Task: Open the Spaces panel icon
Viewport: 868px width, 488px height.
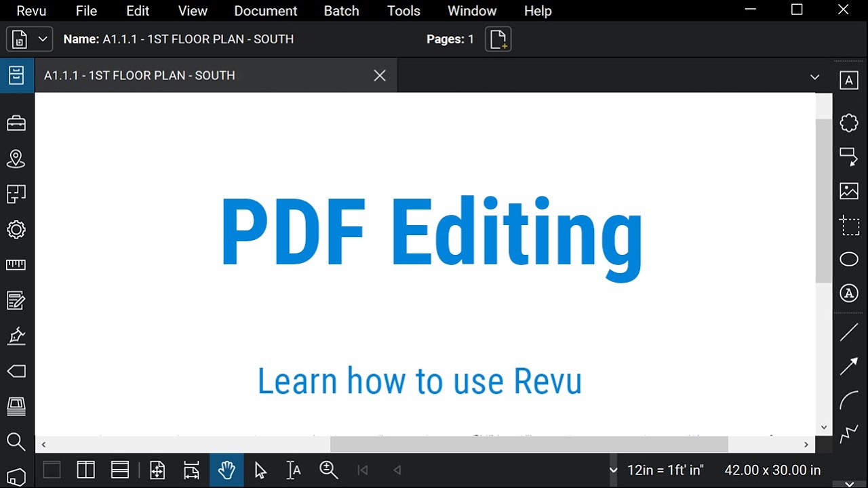Action: (x=16, y=194)
